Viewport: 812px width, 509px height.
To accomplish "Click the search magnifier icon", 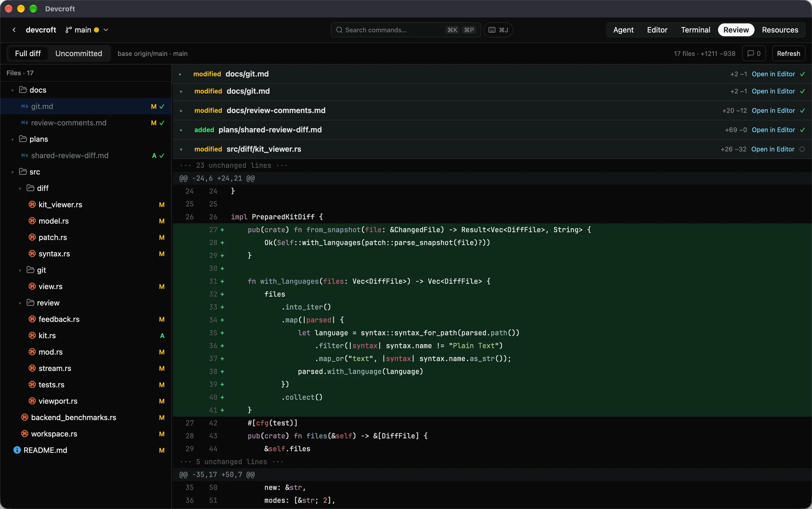I will pyautogui.click(x=339, y=30).
